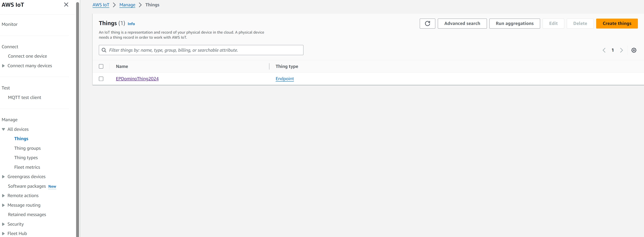The image size is (644, 237).
Task: Click the previous page navigation arrow
Action: click(x=604, y=50)
